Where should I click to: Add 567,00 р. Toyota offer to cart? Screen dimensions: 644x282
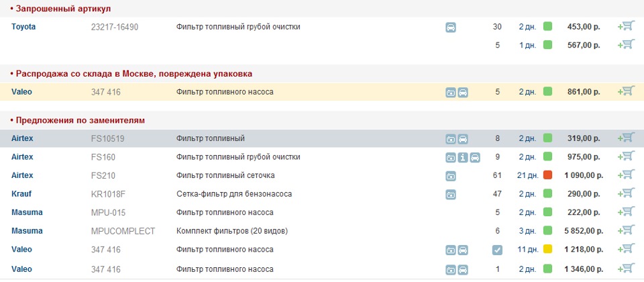click(627, 45)
